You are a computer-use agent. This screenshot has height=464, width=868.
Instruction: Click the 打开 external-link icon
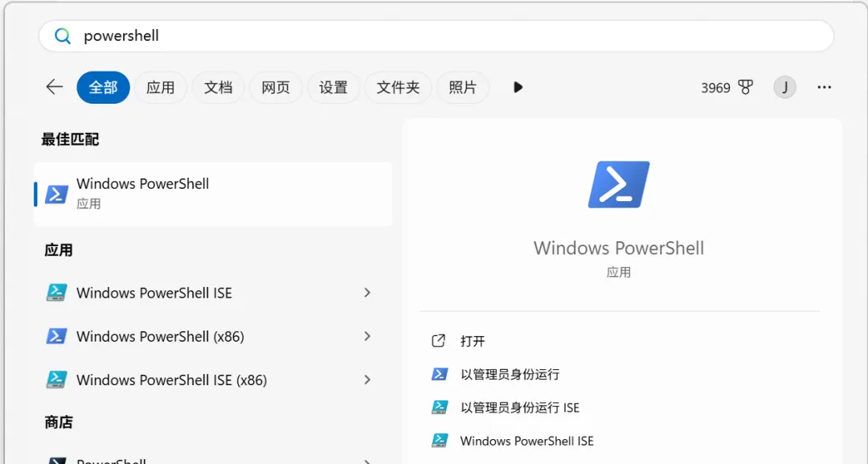[x=439, y=340]
